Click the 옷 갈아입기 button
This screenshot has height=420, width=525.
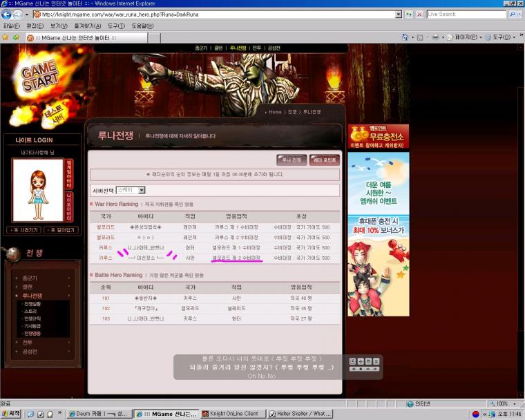click(x=61, y=230)
